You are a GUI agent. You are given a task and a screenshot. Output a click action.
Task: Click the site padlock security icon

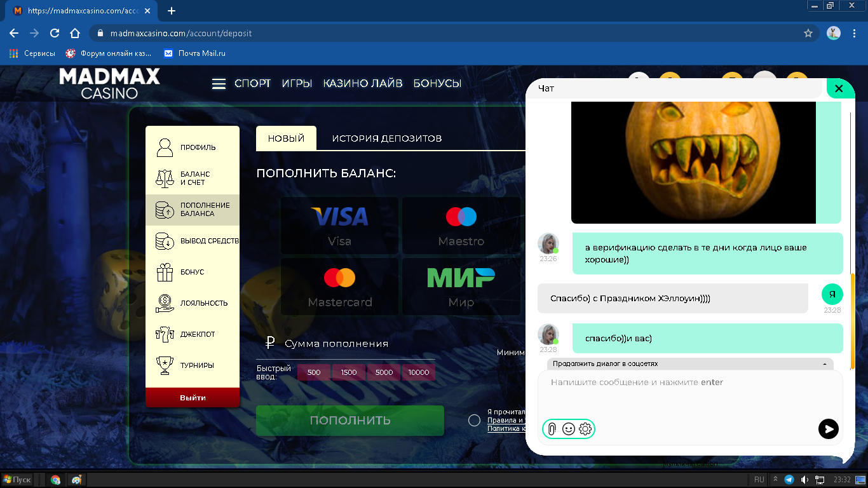100,33
